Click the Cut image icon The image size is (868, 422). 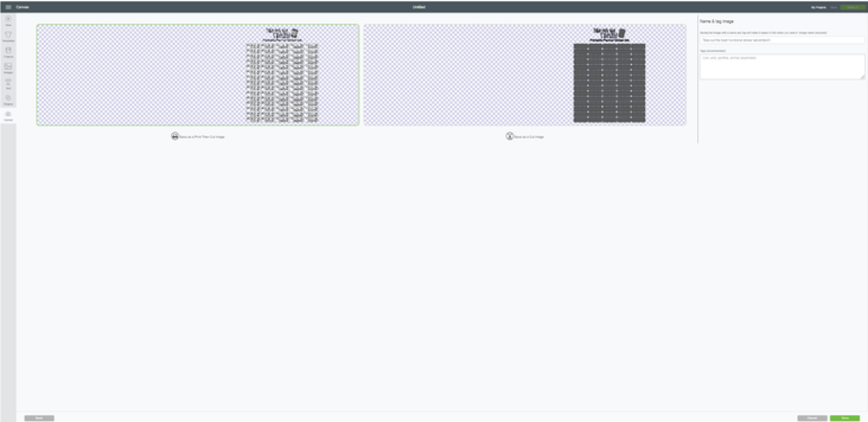(x=510, y=136)
